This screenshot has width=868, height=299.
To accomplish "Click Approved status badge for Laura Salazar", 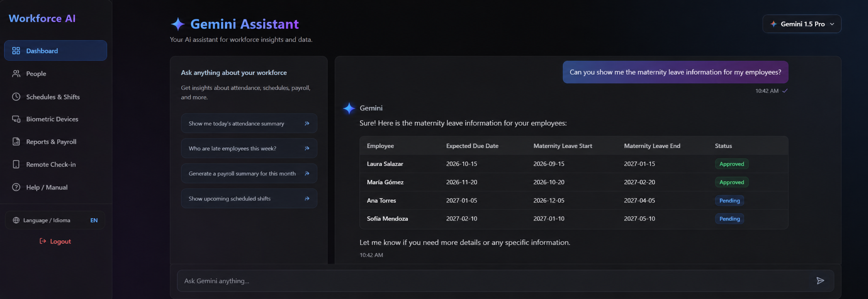I will click(x=732, y=164).
